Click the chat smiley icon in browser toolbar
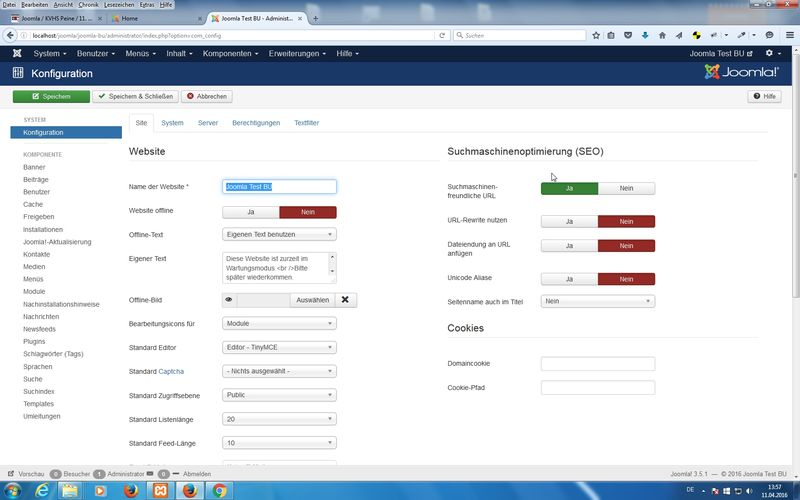Image resolution: width=800 pixels, height=500 pixels. tap(769, 35)
